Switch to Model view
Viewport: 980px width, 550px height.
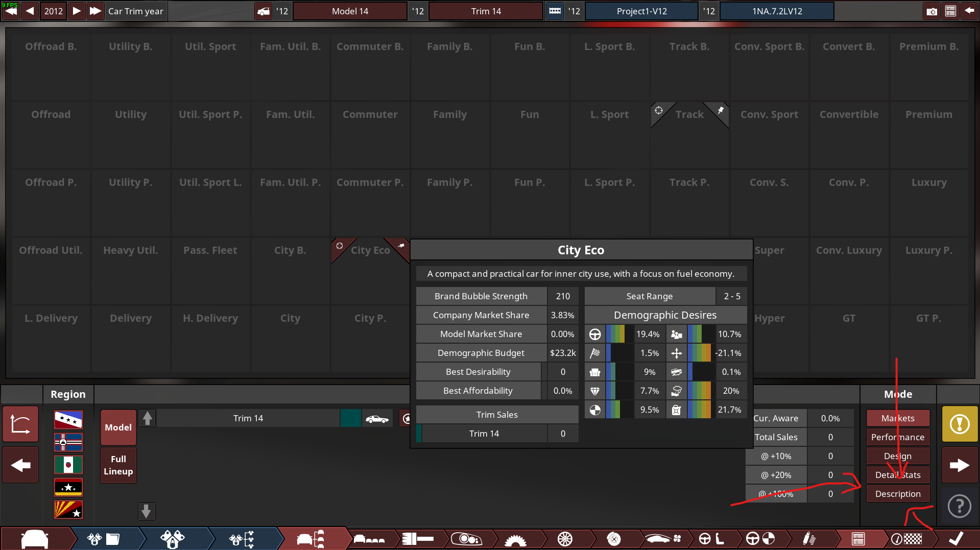pyautogui.click(x=118, y=427)
